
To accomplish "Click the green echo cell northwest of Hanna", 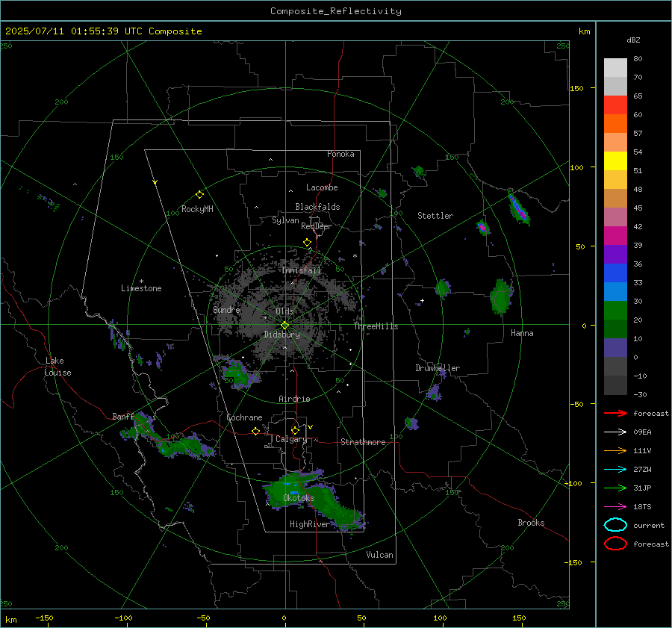I will tap(500, 296).
